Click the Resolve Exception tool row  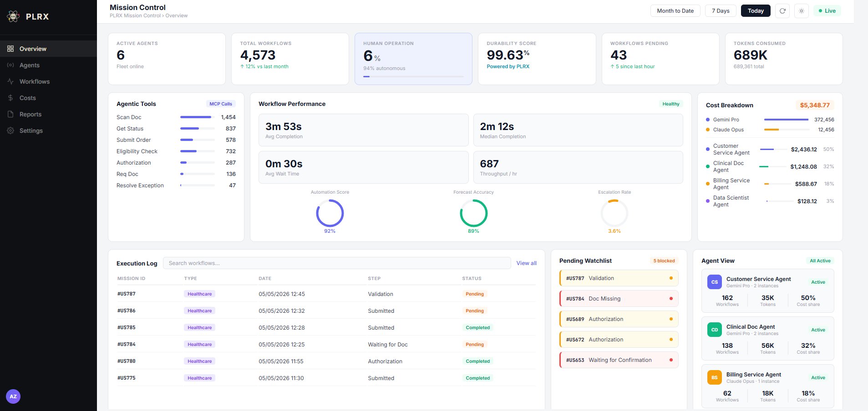click(x=176, y=185)
